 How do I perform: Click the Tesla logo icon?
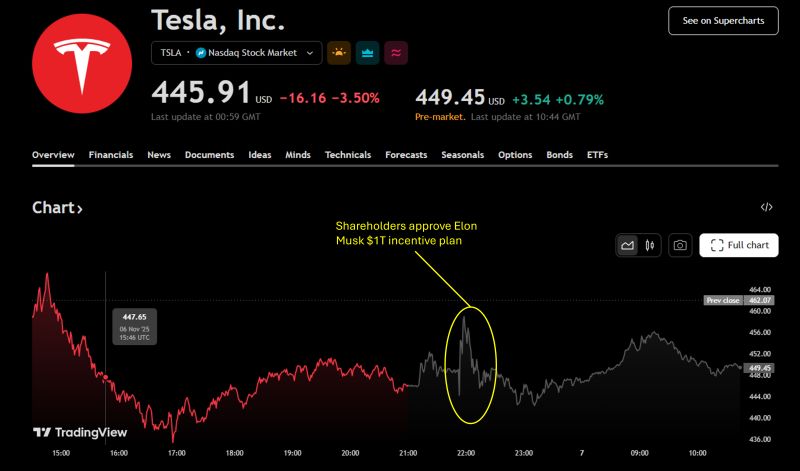pyautogui.click(x=82, y=62)
